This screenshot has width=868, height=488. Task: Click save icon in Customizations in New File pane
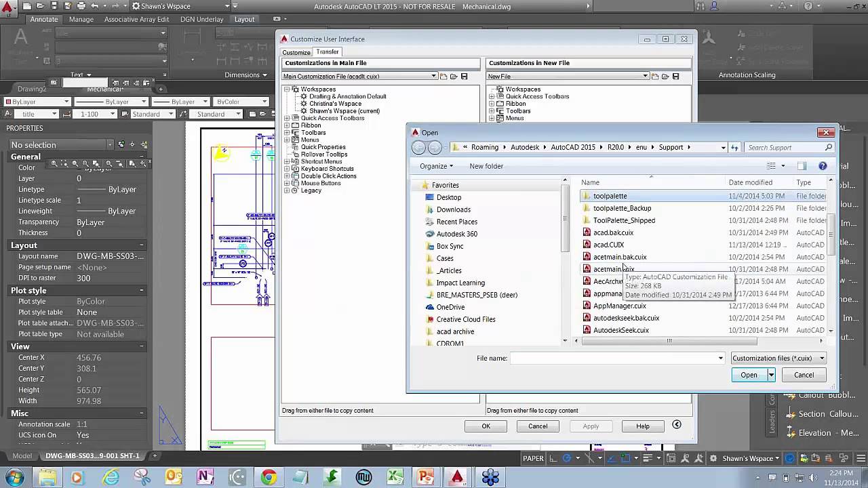coord(675,77)
